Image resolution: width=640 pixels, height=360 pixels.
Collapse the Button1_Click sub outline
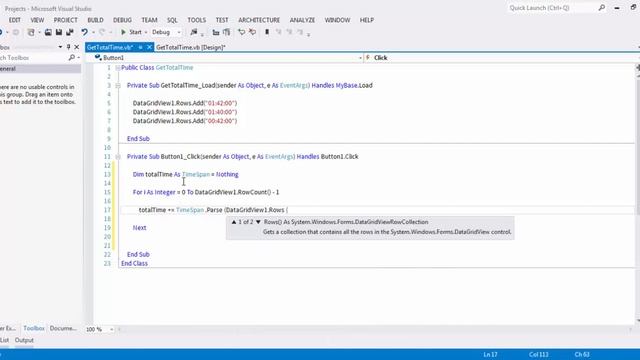pyautogui.click(x=118, y=157)
